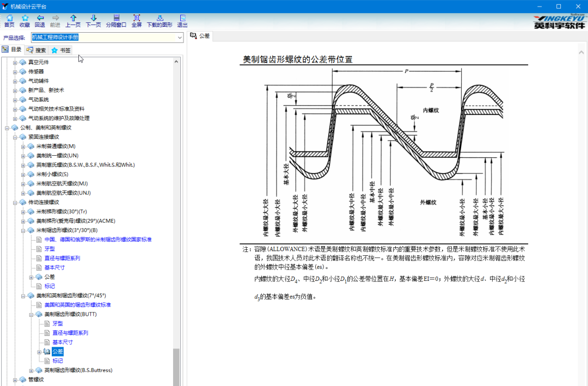
Task: Click the 退出 exit toolbar icon
Action: pyautogui.click(x=182, y=21)
